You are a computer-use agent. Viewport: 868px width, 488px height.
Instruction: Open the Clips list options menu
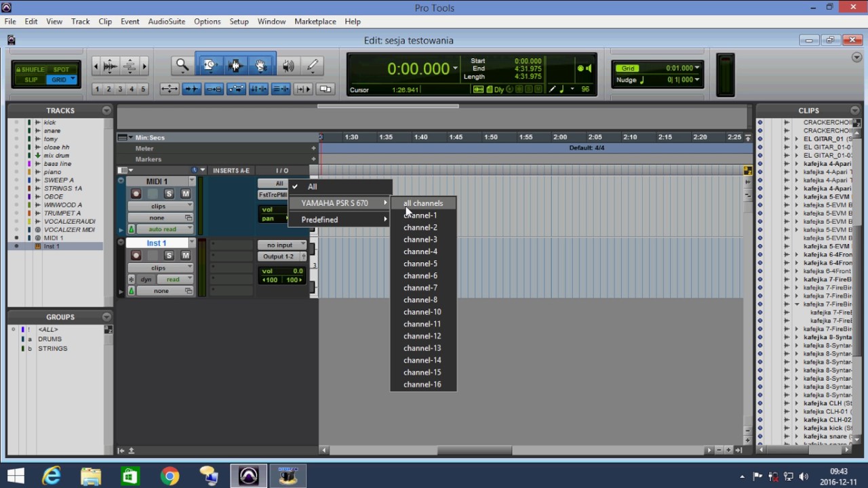855,110
